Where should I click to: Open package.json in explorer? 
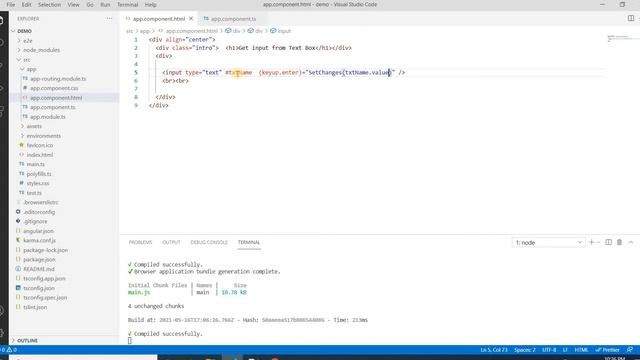pos(39,260)
